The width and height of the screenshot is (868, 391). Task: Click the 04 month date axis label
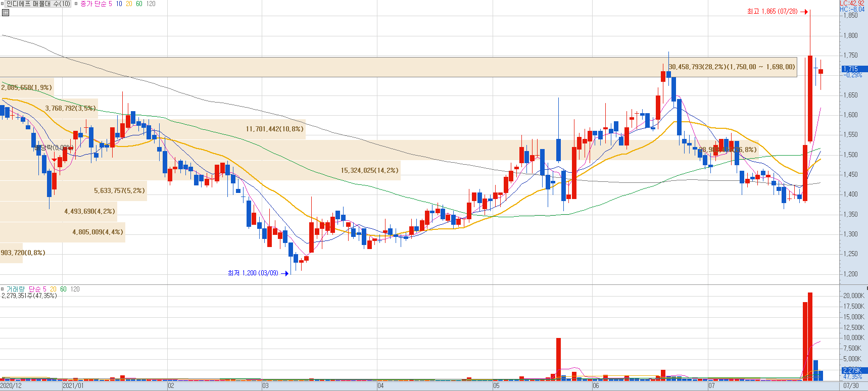(x=381, y=385)
